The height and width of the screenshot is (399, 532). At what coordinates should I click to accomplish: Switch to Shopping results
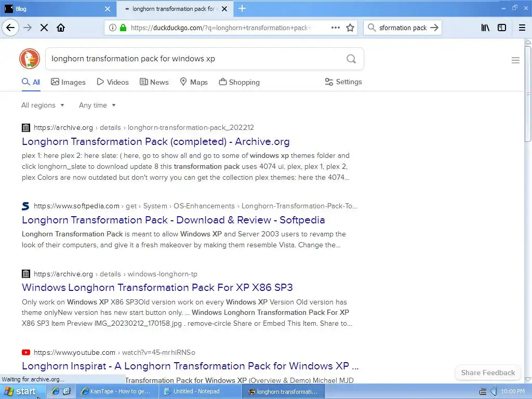pyautogui.click(x=239, y=82)
